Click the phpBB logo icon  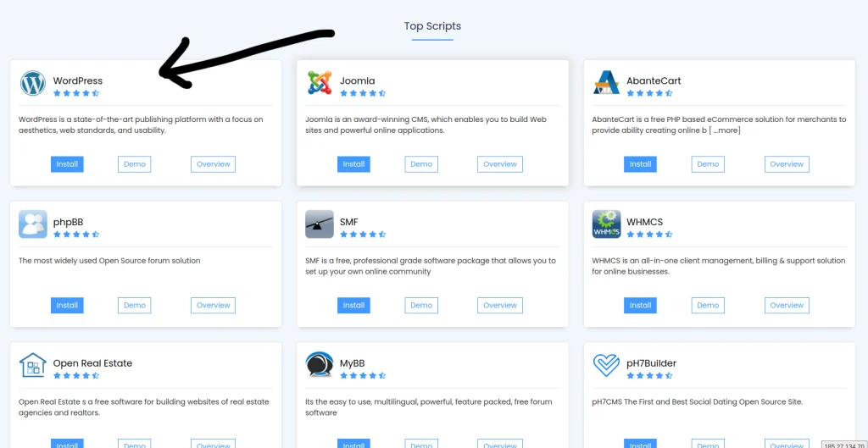[x=33, y=224]
